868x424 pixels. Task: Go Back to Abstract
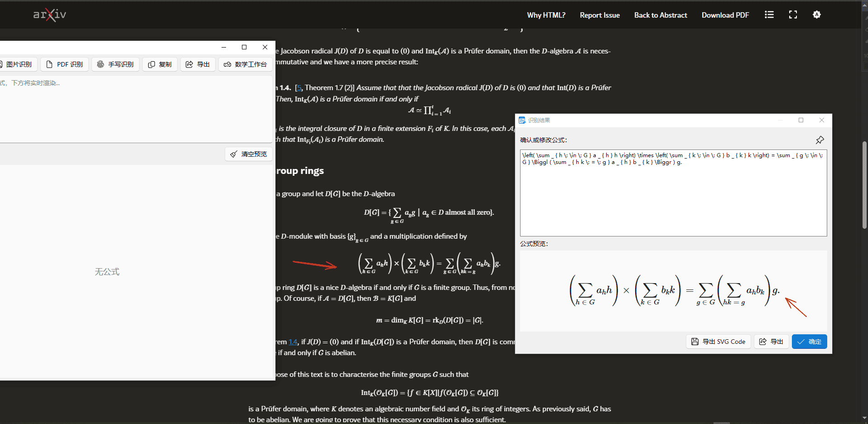pyautogui.click(x=661, y=15)
